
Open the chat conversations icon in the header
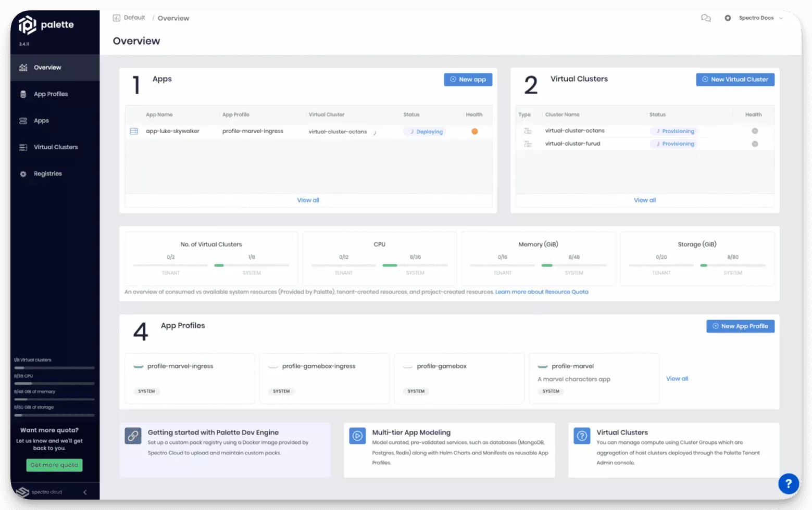[706, 18]
